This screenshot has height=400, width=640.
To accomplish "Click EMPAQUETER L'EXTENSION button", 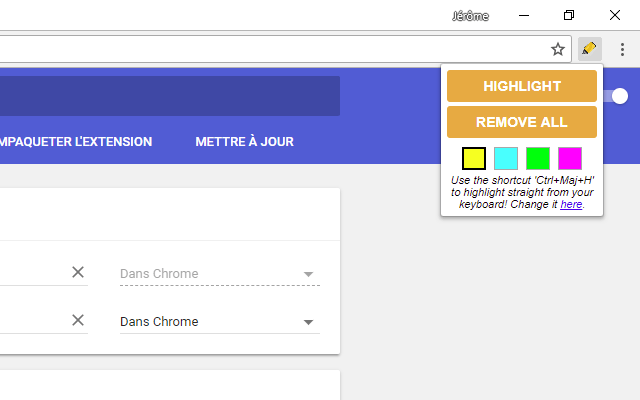I will pos(76,142).
